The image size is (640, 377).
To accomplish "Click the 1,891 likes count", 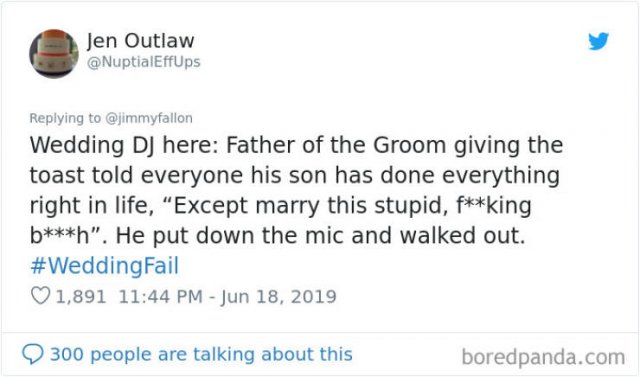I will pos(81,296).
